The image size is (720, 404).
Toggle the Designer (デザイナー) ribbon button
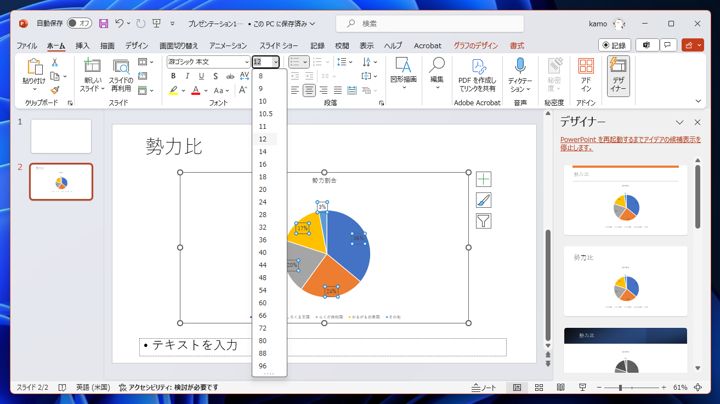pos(618,76)
